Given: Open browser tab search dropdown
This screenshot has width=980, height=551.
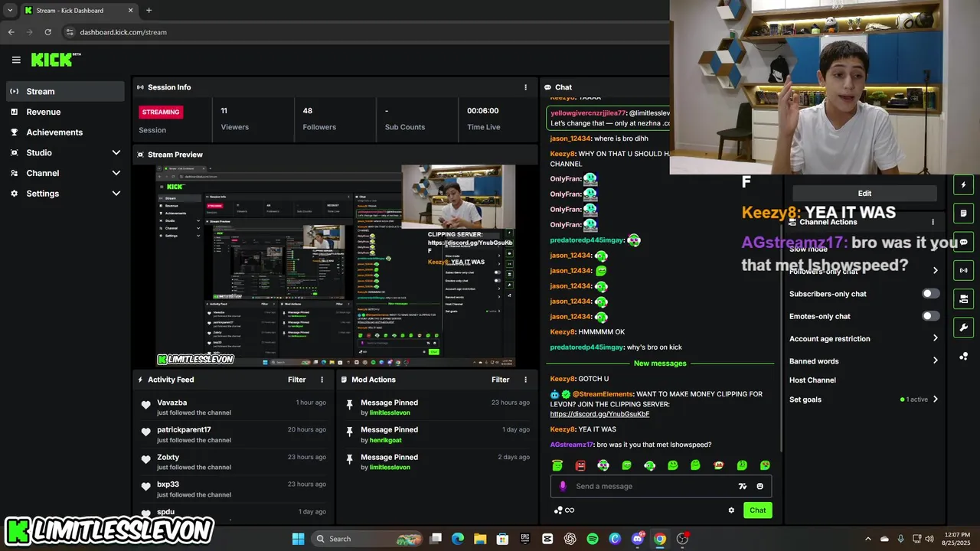Looking at the screenshot, I should pos(10,11).
